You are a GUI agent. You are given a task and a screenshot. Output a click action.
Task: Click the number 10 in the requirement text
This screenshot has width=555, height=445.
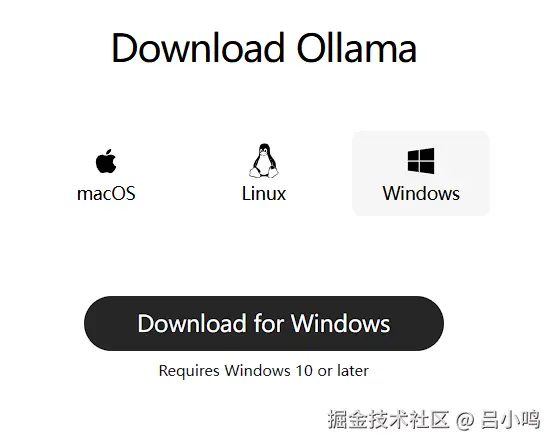[304, 371]
